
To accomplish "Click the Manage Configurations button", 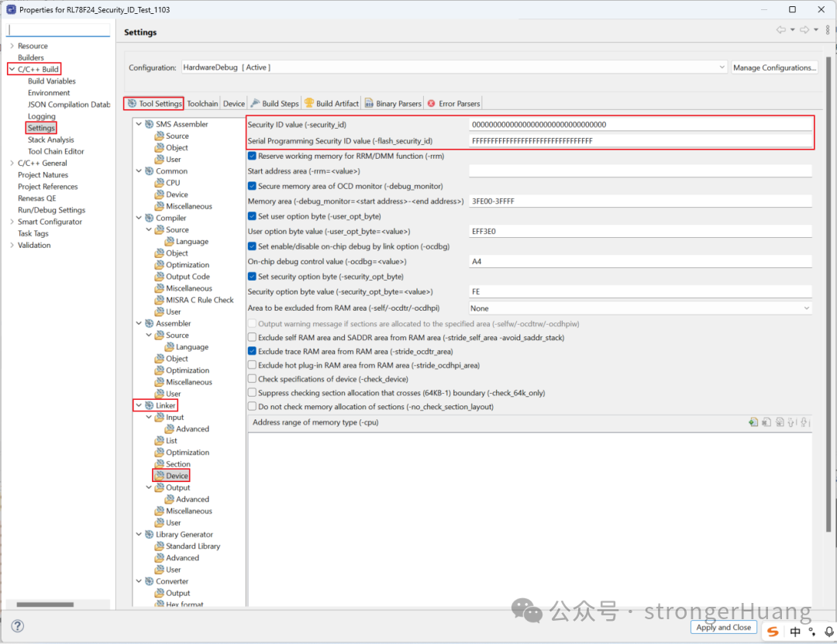I will point(774,67).
